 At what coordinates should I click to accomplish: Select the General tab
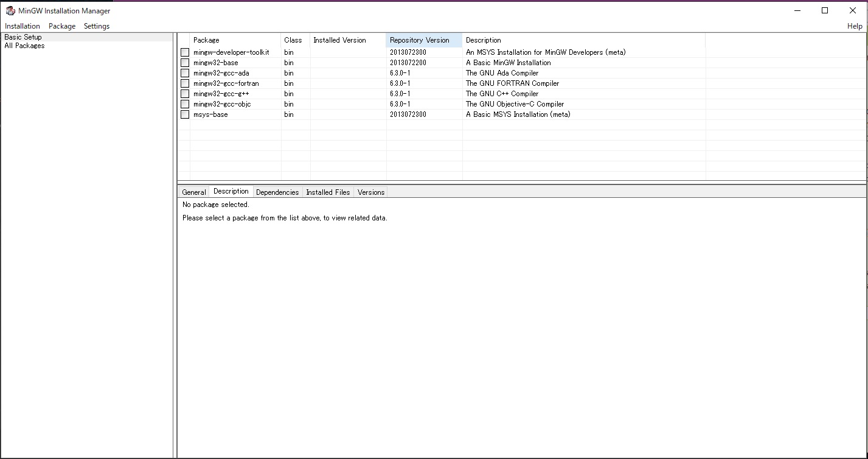click(x=193, y=192)
